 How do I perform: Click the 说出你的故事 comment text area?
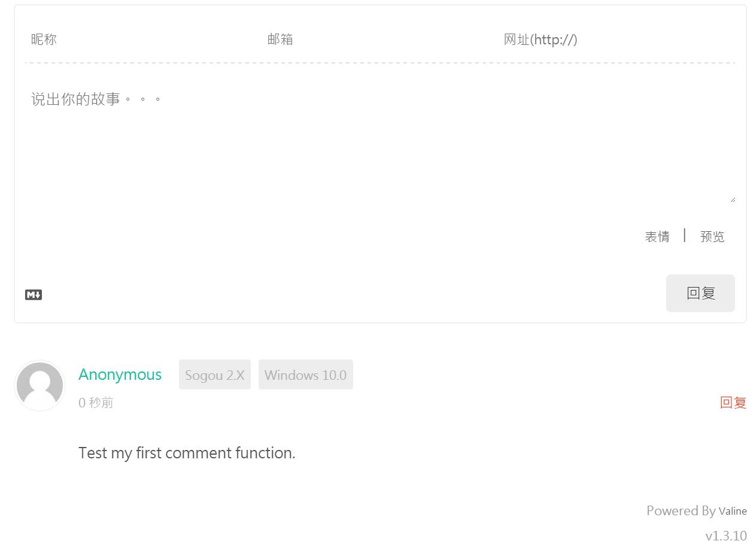(x=380, y=138)
